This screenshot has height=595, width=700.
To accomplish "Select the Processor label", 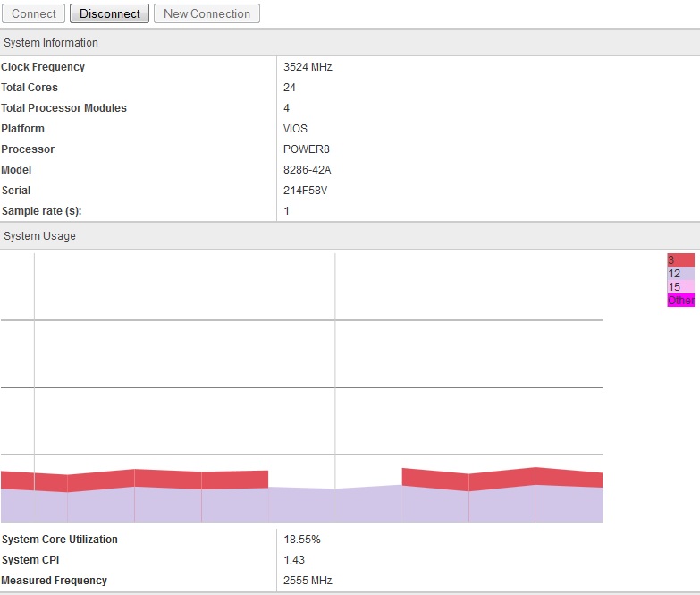I will point(28,149).
